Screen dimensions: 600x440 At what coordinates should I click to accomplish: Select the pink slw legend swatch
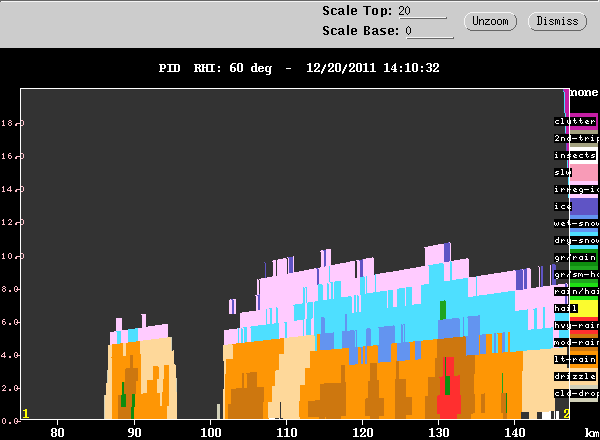[x=584, y=173]
